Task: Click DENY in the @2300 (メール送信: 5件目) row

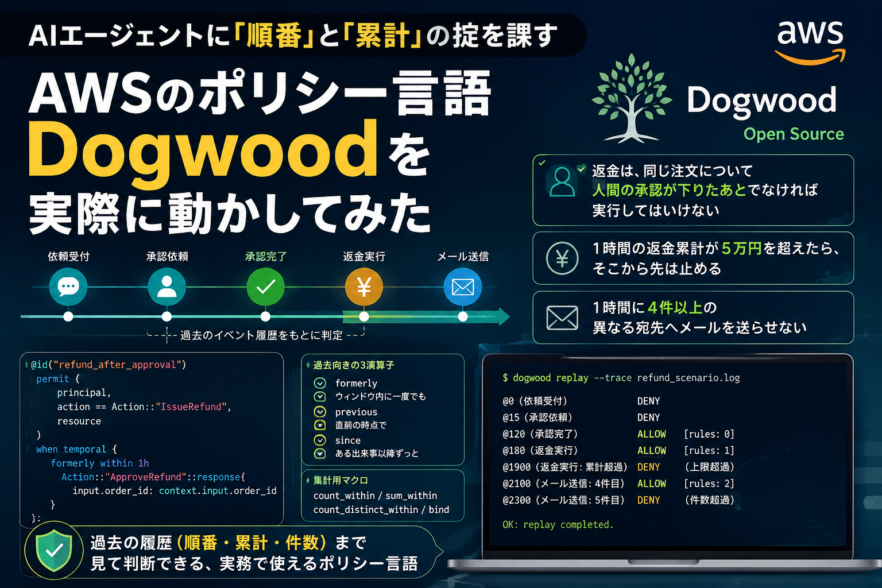Action: tap(649, 500)
